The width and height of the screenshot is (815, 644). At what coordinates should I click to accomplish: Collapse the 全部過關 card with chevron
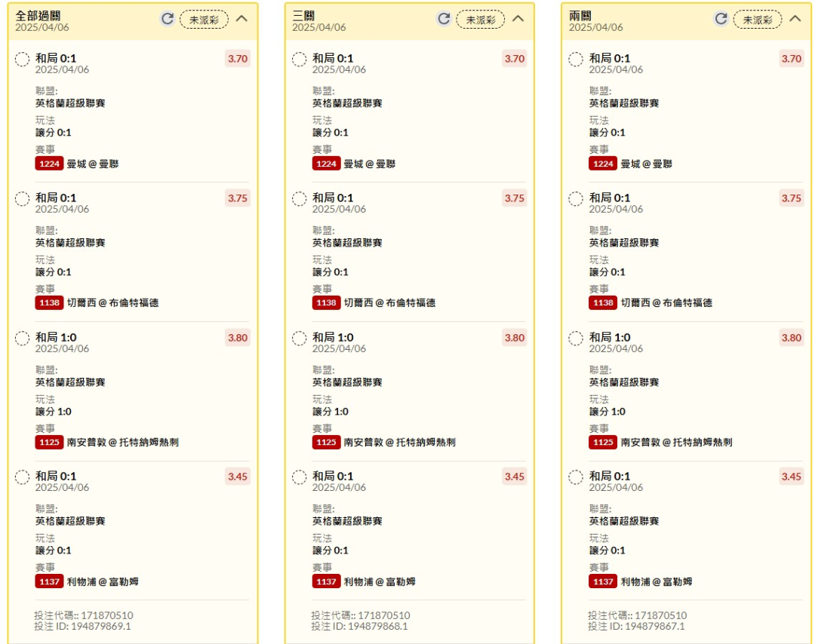[x=241, y=19]
